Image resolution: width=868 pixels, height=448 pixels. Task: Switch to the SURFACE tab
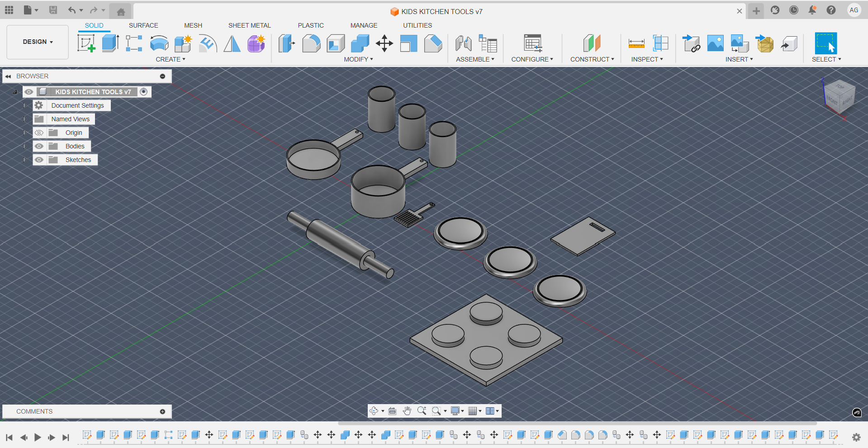pos(143,25)
